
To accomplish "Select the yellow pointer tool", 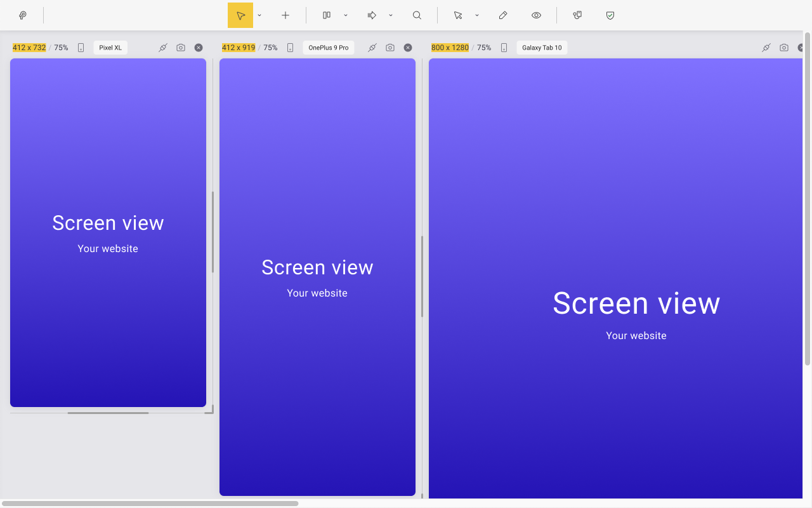I will (240, 15).
